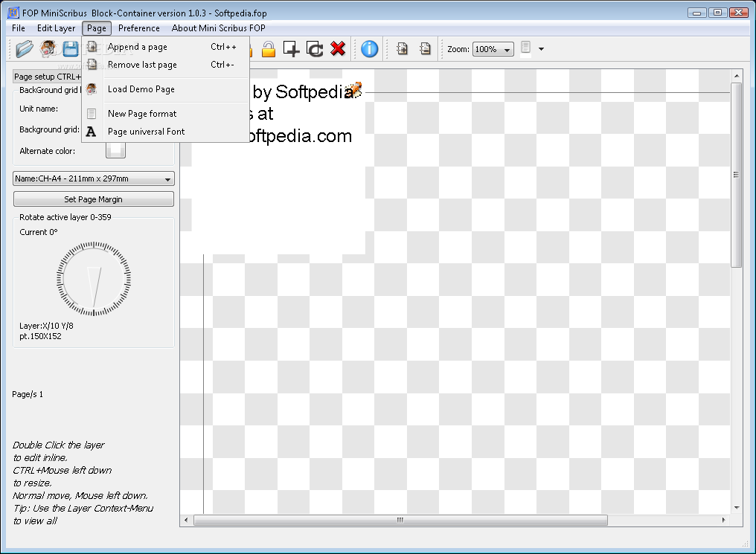Click the Double Click the layer hint text
Screen dimensions: 756x554
point(58,445)
